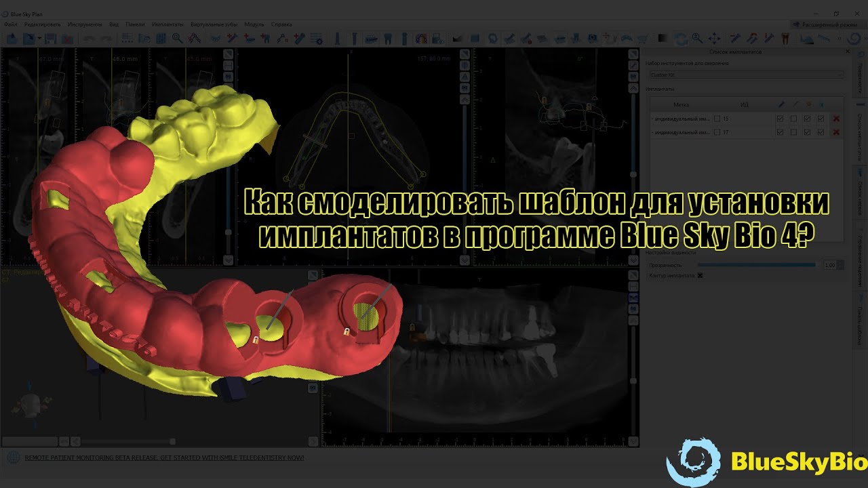Image resolution: width=868 pixels, height=488 pixels.
Task: Select the four-arrow pan tool
Action: 715,39
